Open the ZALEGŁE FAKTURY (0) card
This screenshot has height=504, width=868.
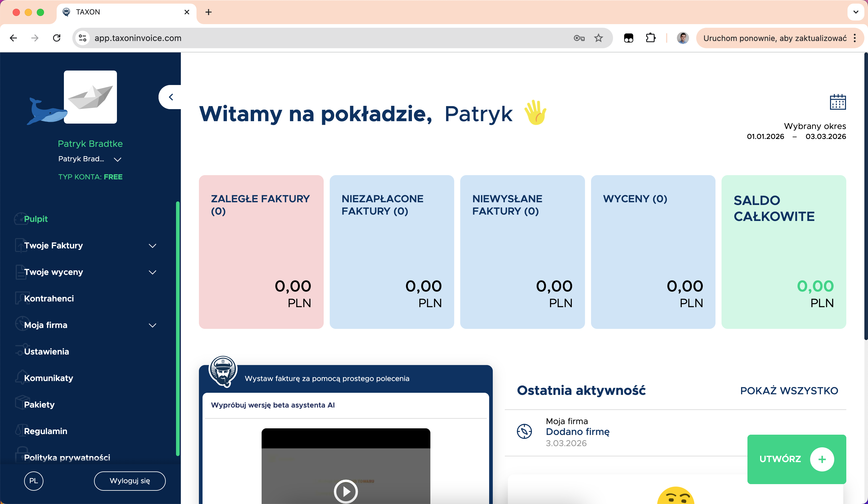(x=261, y=252)
